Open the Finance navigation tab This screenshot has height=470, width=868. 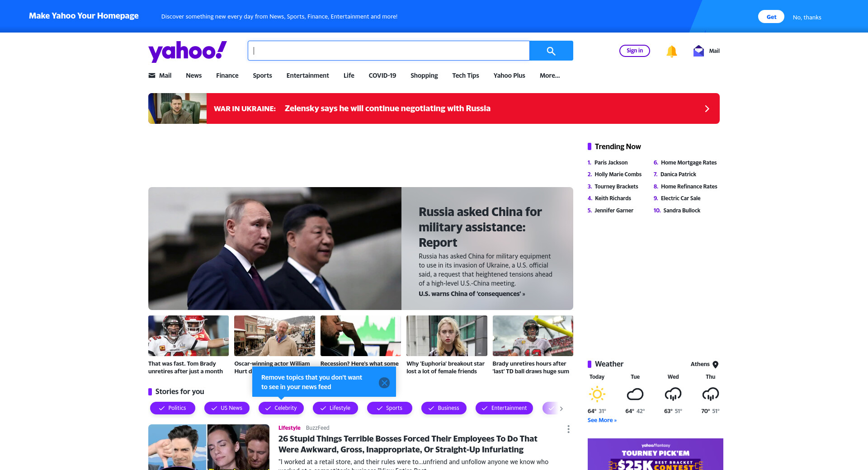227,75
